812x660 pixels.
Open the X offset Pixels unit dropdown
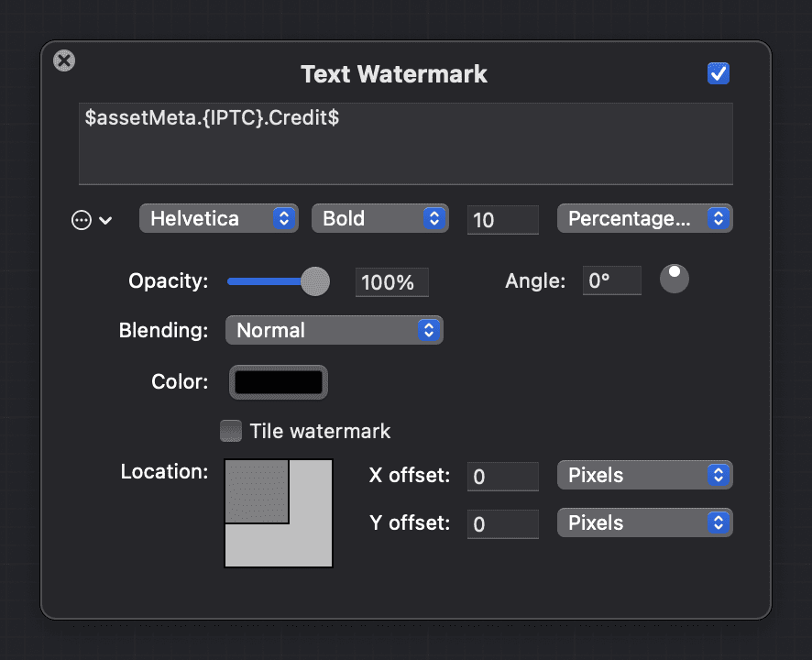point(644,476)
